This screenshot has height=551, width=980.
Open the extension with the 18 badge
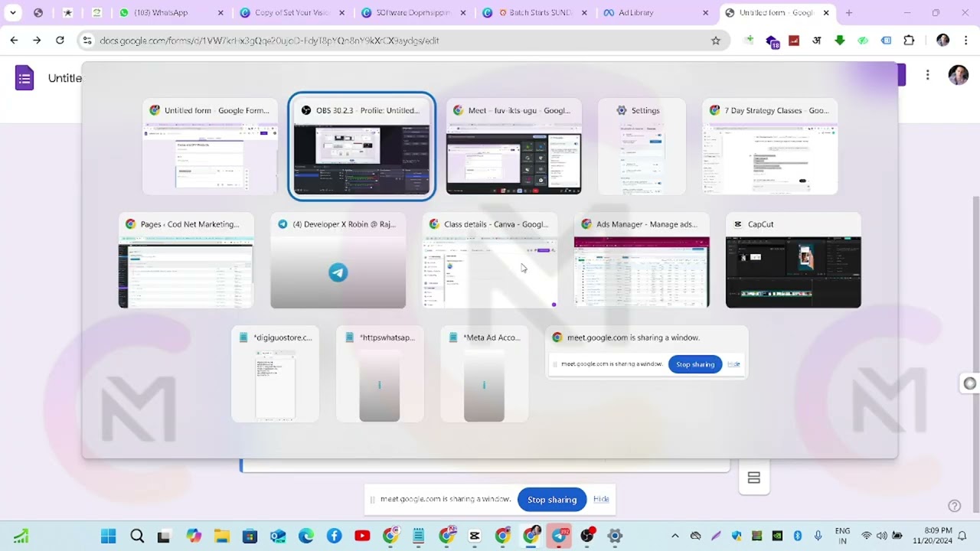click(772, 41)
